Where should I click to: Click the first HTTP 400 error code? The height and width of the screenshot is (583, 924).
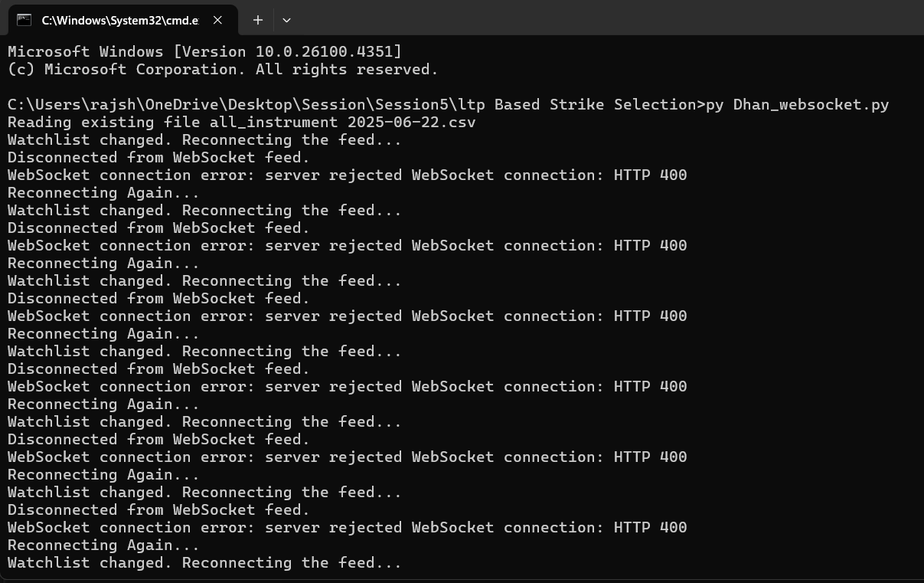(651, 175)
